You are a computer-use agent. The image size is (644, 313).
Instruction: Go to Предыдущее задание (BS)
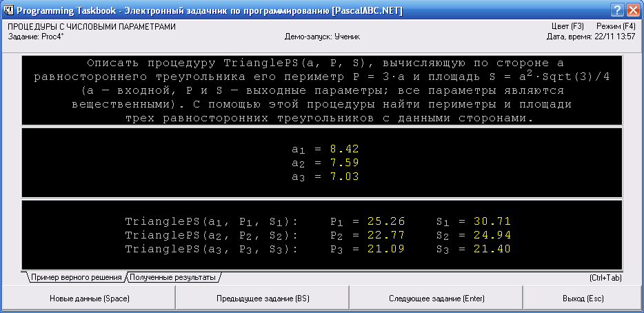263,299
